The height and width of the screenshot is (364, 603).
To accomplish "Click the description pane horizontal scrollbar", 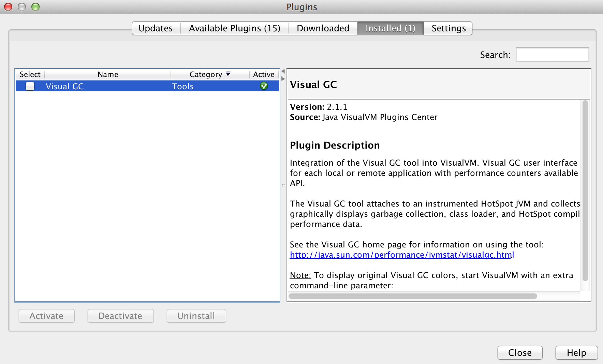I will coord(413,296).
